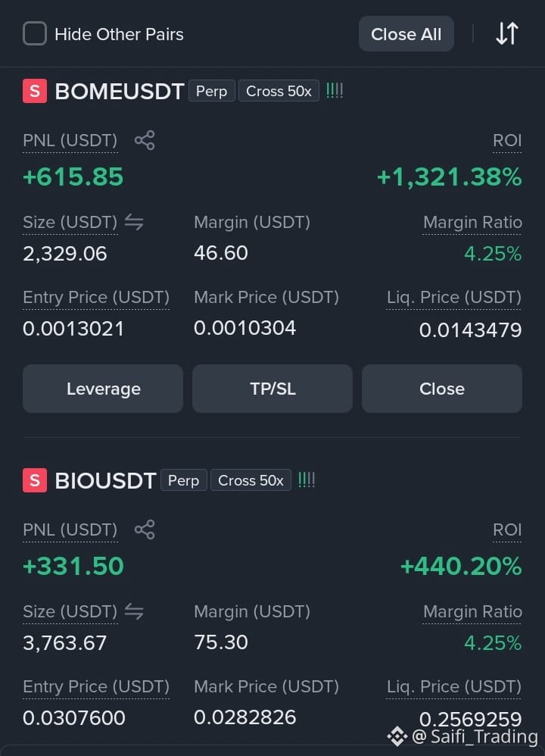Tap Size (USDT) label in BOMEUSDT position
545x756 pixels.
(70, 222)
